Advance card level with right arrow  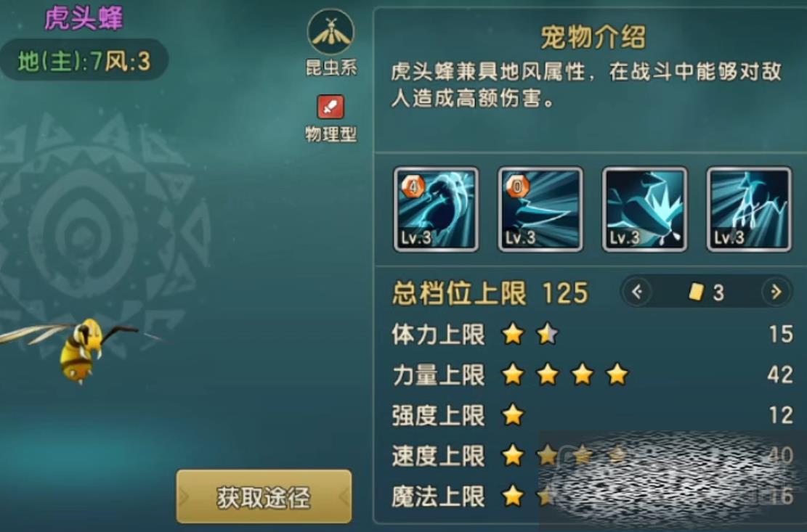tap(776, 292)
